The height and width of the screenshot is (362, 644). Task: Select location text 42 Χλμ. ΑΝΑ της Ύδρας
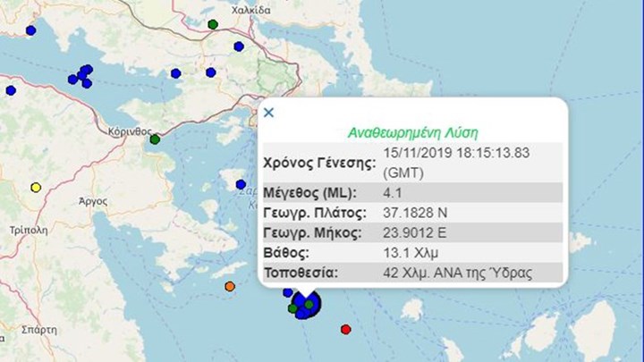(458, 273)
